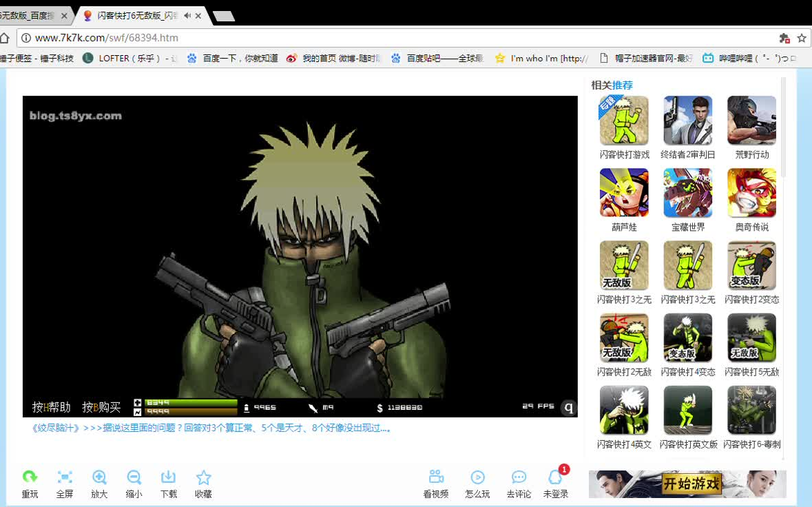
Task: Click the replay (重玩) icon
Action: coord(30,477)
